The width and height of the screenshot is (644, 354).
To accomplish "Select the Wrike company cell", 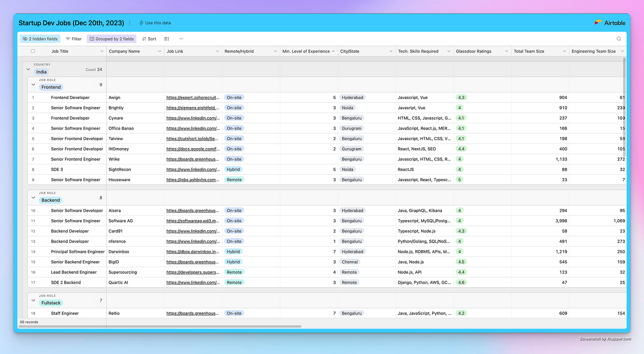I will [135, 159].
